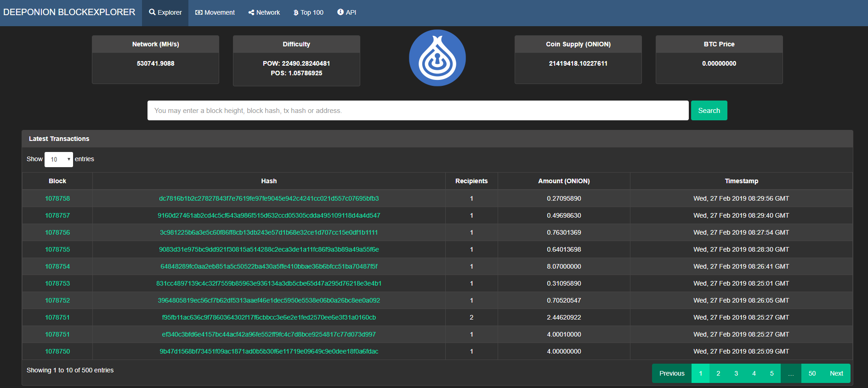Image resolution: width=868 pixels, height=388 pixels.
Task: Open transaction hash starting 831cc4897139
Action: pos(269,283)
